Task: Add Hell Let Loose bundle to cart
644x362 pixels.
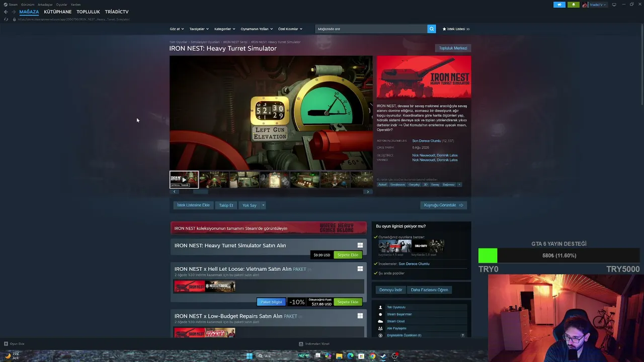Action: [x=348, y=302]
